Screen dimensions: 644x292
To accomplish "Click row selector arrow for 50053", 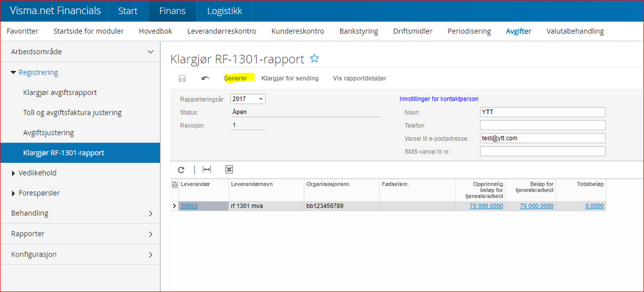I will point(174,206).
